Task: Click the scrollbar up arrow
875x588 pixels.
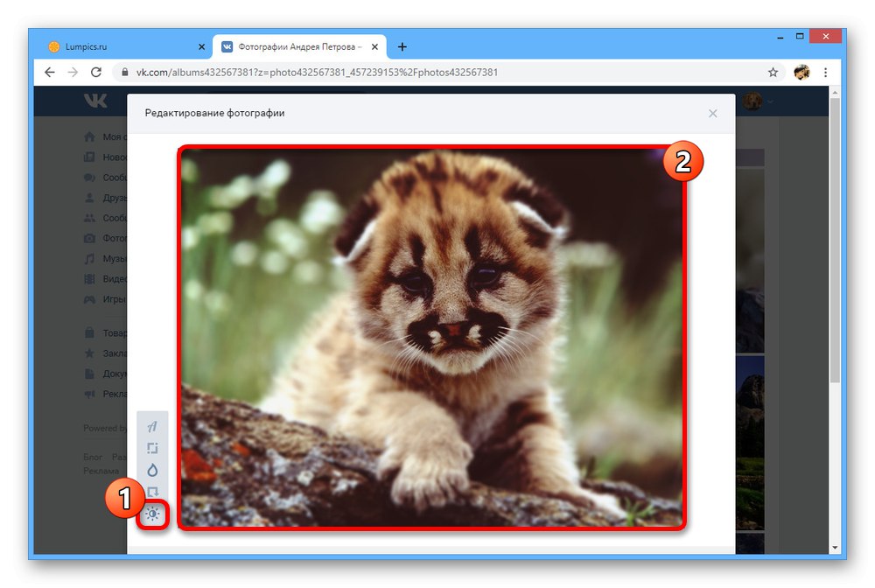Action: 835,92
